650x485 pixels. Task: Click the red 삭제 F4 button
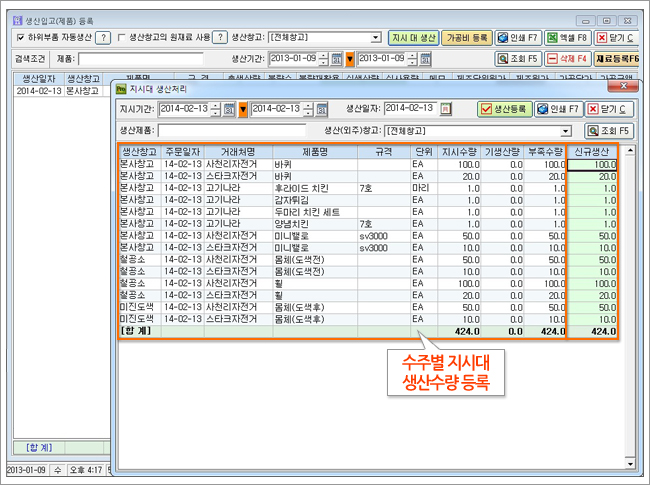click(568, 59)
